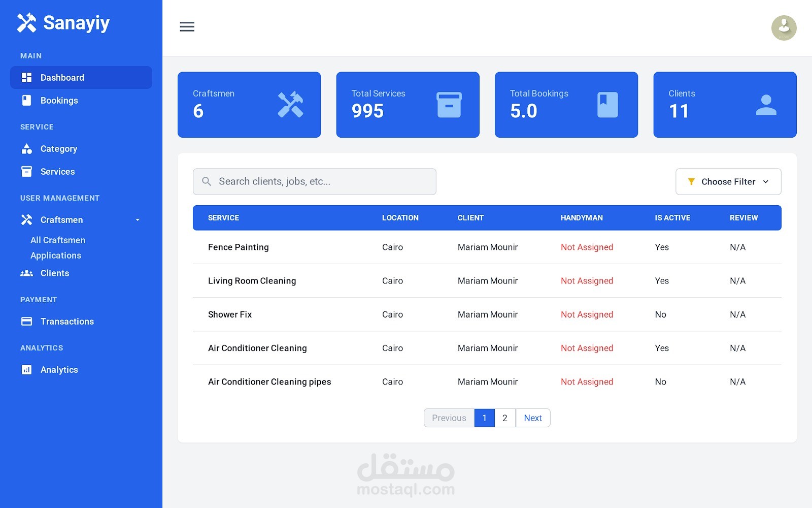812x508 pixels.
Task: Select the Applications menu entry
Action: 56,256
